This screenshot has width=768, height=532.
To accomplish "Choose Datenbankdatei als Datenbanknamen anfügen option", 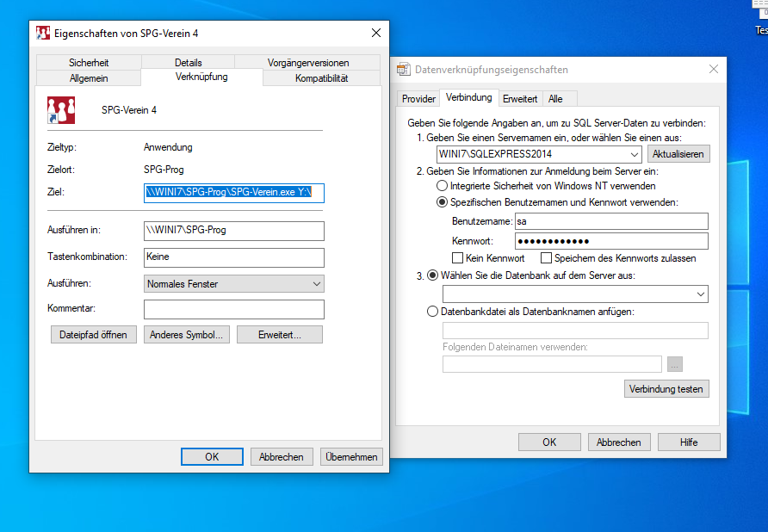I will click(432, 312).
